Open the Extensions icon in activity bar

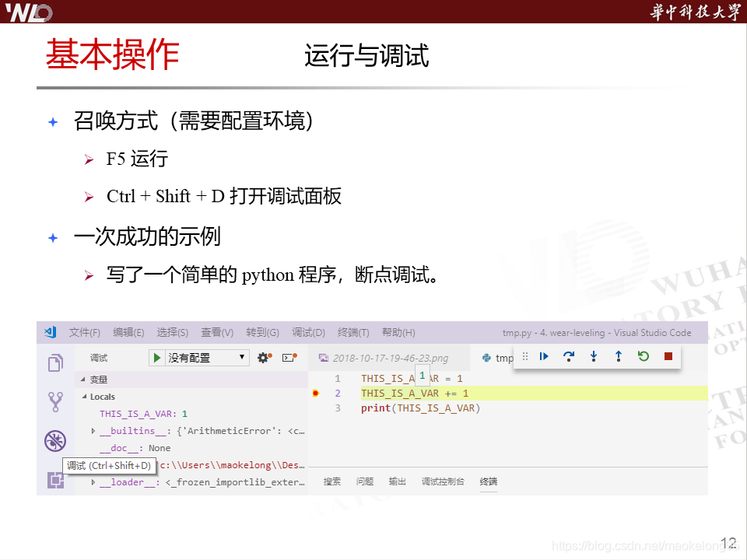coord(55,480)
